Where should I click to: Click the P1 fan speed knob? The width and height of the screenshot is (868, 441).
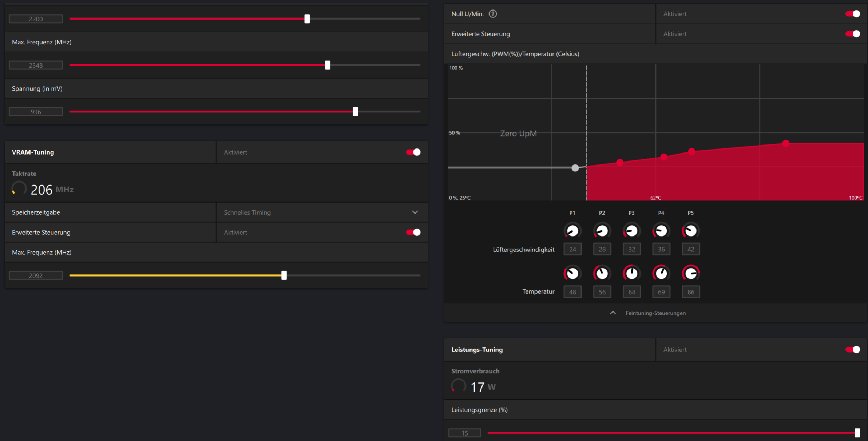click(x=572, y=231)
